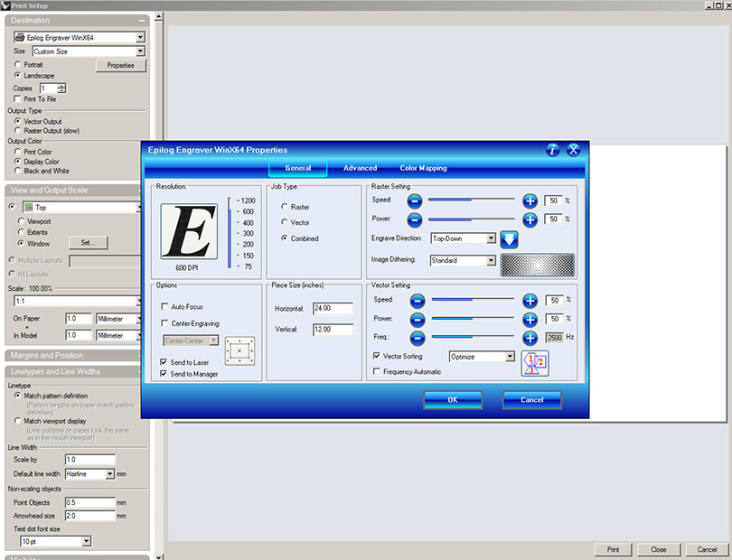Select Combined job type

(285, 238)
